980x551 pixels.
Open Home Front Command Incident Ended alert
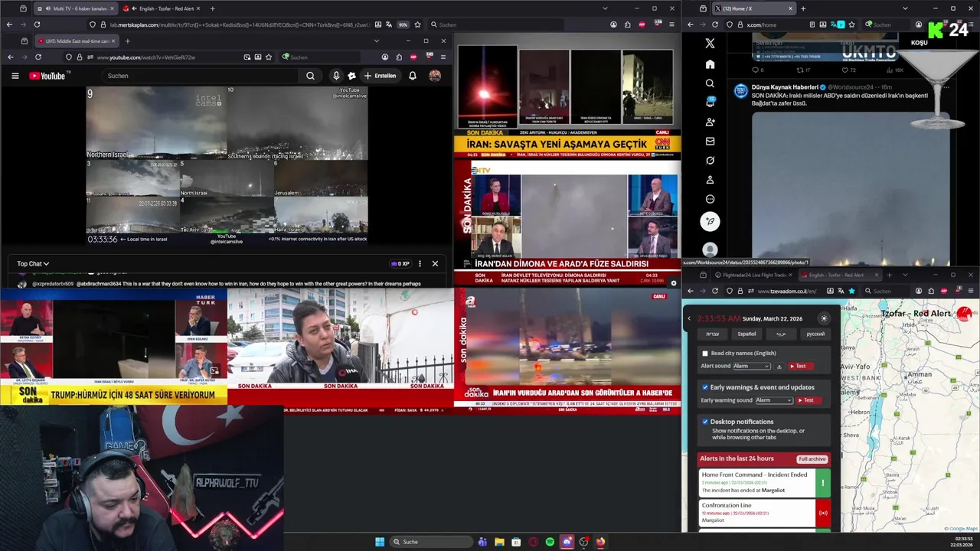coord(764,483)
